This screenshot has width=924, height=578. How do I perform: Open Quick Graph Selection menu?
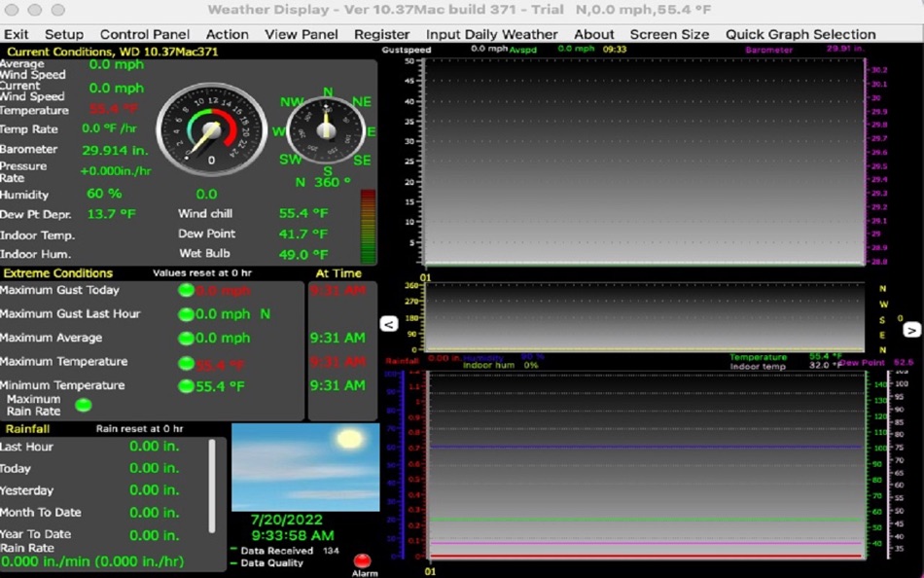tap(800, 34)
